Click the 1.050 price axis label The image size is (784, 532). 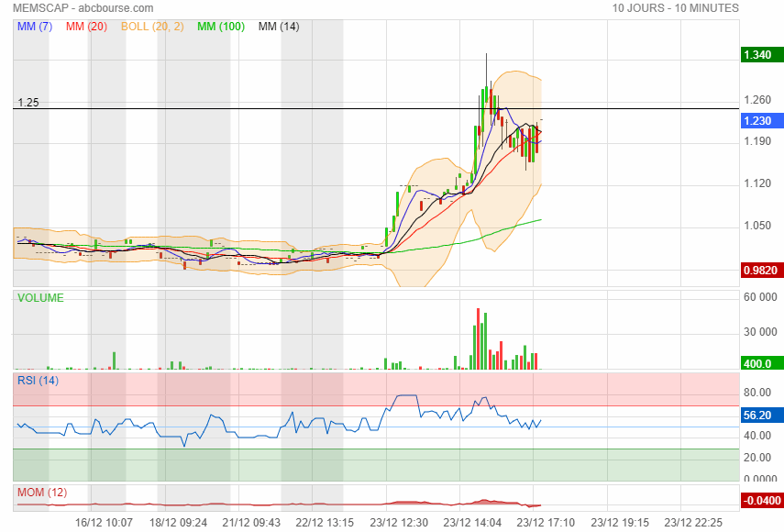(x=757, y=226)
